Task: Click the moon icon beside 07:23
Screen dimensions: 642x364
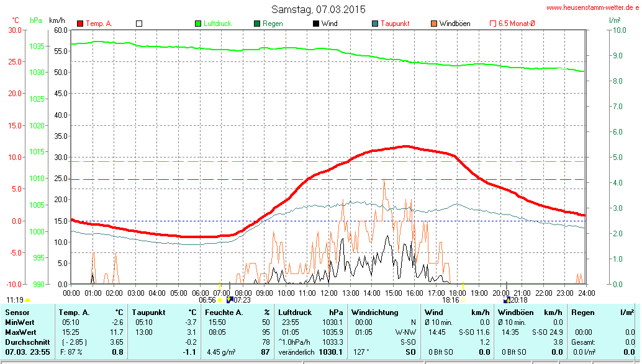Action: click(x=229, y=300)
